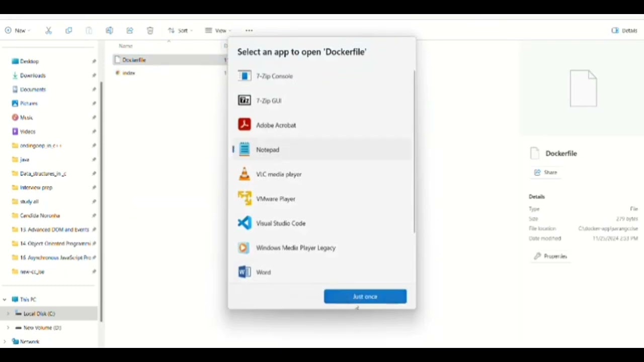Open Desktop in the navigation pane

[29, 61]
